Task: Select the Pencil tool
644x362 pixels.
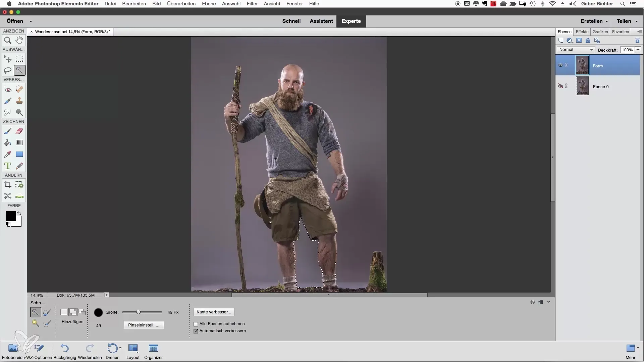Action: 19,166
